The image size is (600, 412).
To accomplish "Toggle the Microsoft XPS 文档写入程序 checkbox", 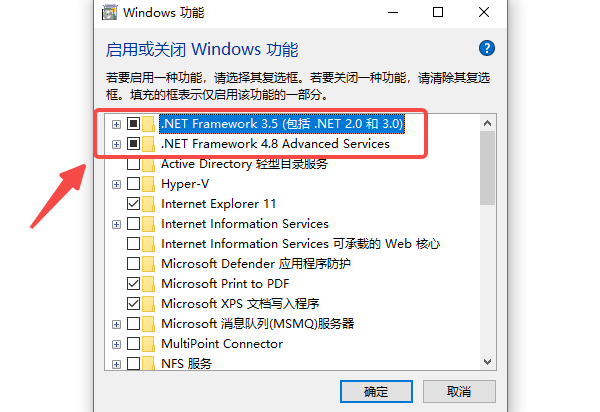I will (133, 304).
